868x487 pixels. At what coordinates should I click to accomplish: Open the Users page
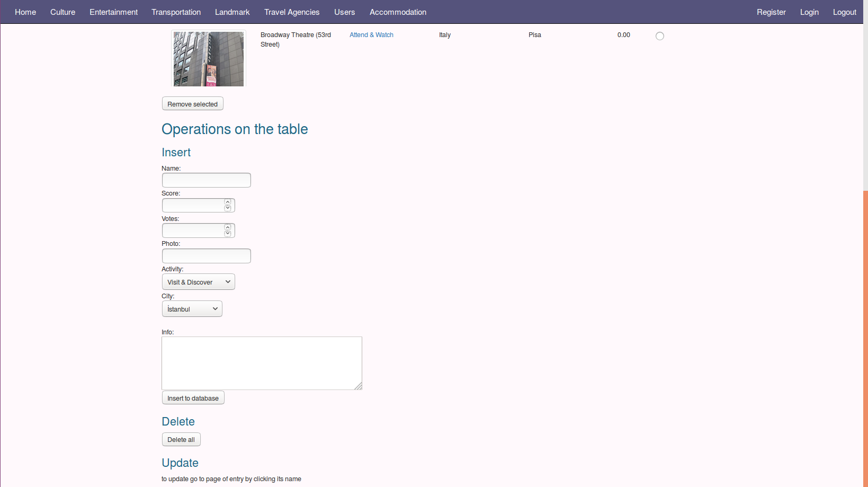point(344,12)
